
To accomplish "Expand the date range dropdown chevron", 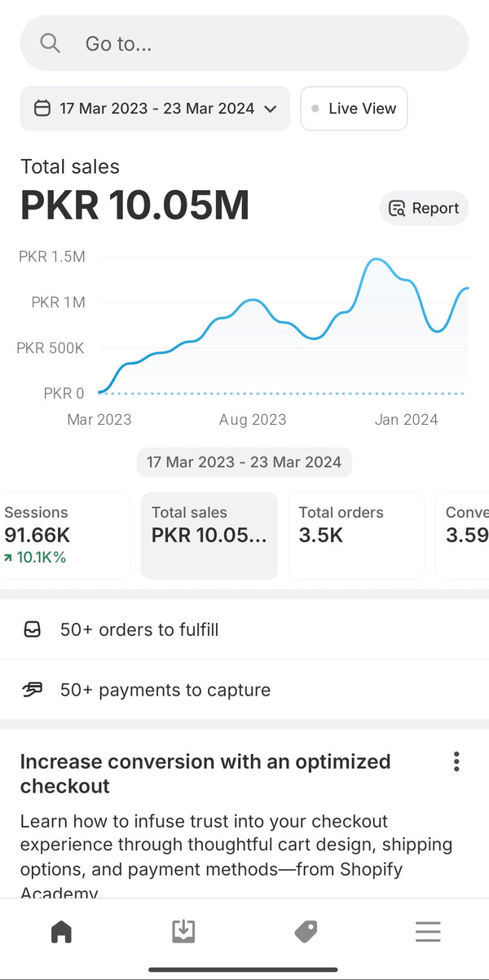I will (271, 108).
